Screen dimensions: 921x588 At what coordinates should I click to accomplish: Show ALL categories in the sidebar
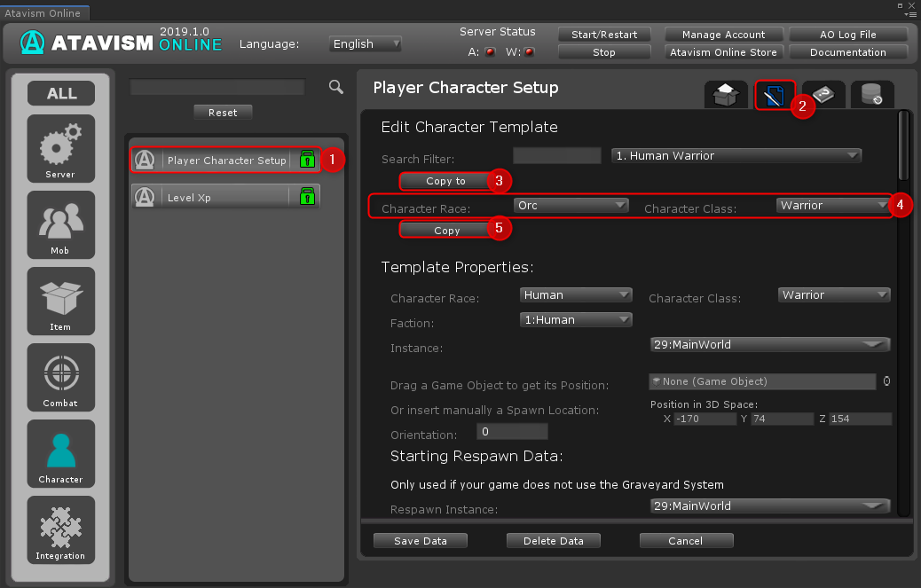pos(60,93)
